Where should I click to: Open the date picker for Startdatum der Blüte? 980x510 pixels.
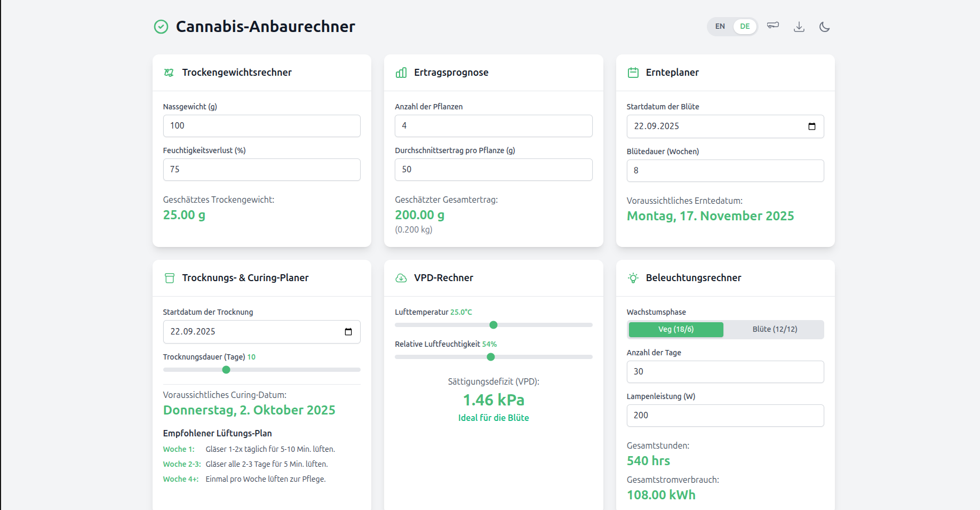coord(812,126)
